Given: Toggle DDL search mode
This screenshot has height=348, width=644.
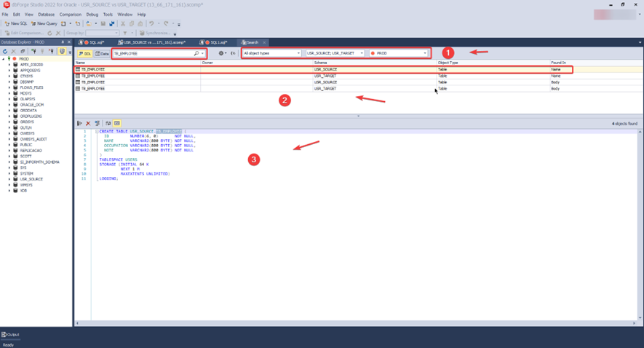Looking at the screenshot, I should pyautogui.click(x=85, y=53).
